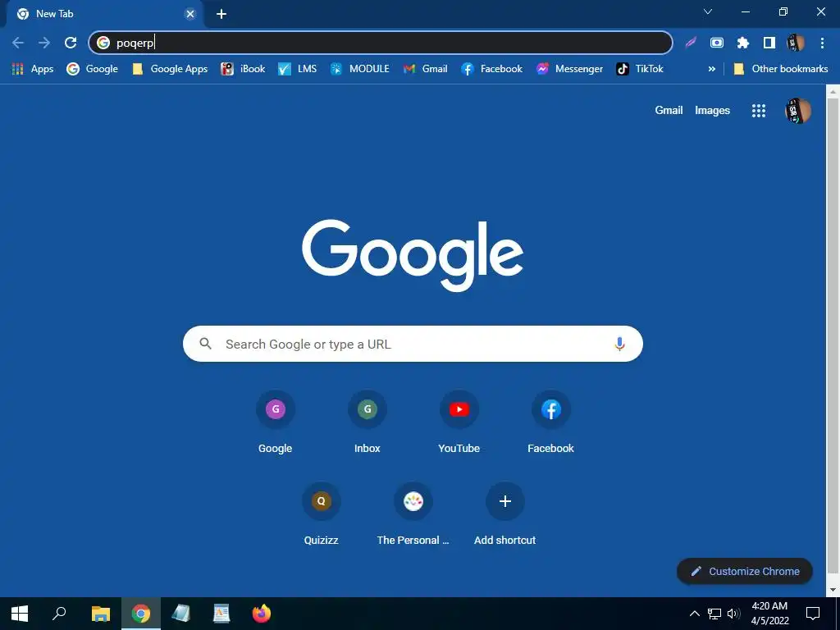The width and height of the screenshot is (840, 630).
Task: Open the Google bookmark
Action: coord(92,69)
